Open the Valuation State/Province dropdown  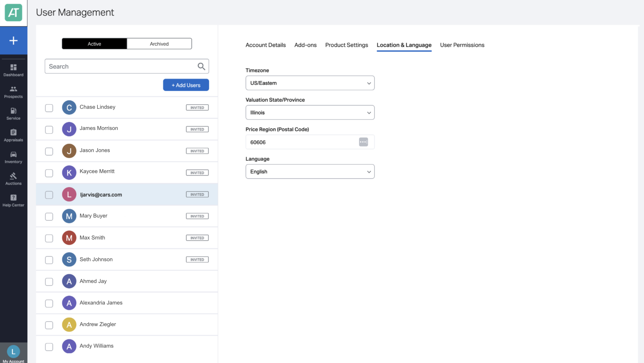310,112
